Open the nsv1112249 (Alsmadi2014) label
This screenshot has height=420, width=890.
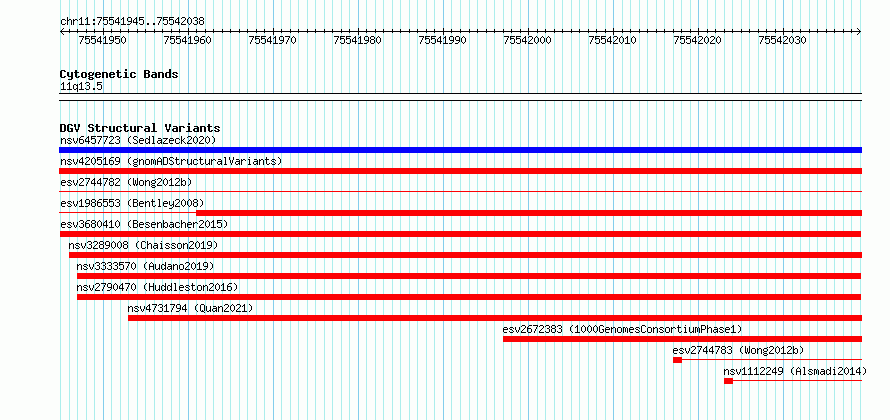pos(795,371)
